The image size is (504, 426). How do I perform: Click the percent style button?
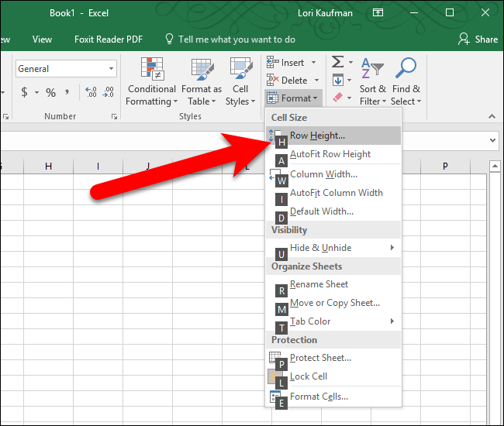(50, 92)
